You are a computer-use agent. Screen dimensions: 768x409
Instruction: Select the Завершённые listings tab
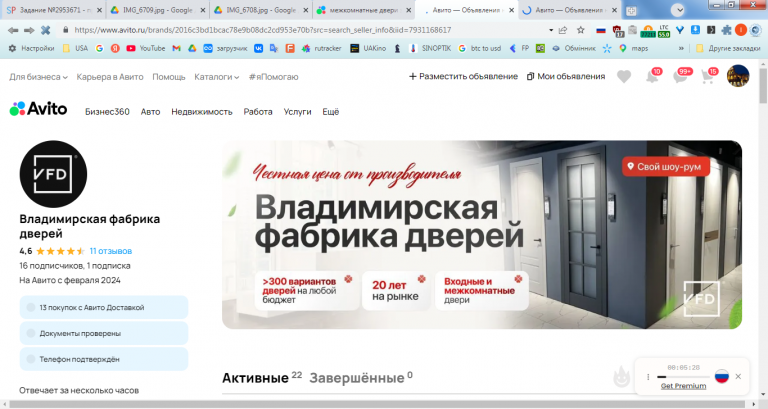361,378
